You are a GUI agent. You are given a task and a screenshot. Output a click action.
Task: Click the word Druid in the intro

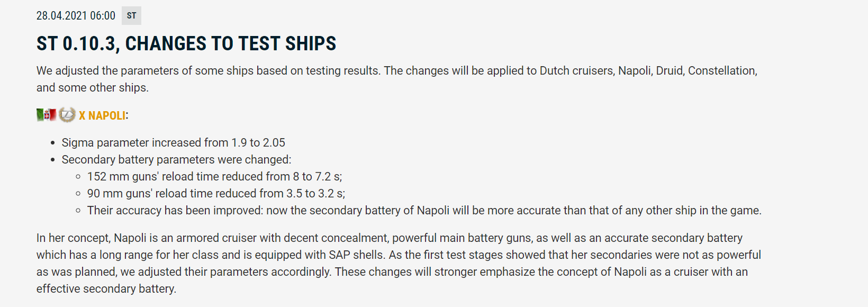coord(669,70)
